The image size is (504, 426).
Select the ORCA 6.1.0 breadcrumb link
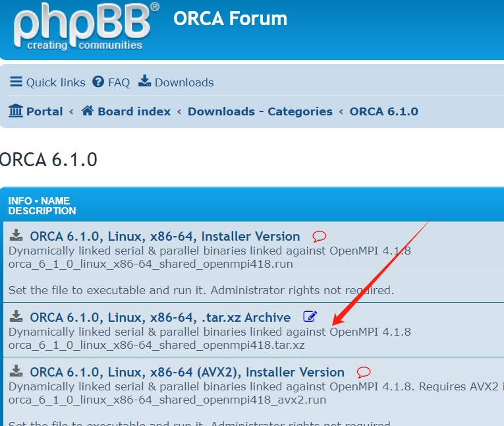click(x=383, y=111)
